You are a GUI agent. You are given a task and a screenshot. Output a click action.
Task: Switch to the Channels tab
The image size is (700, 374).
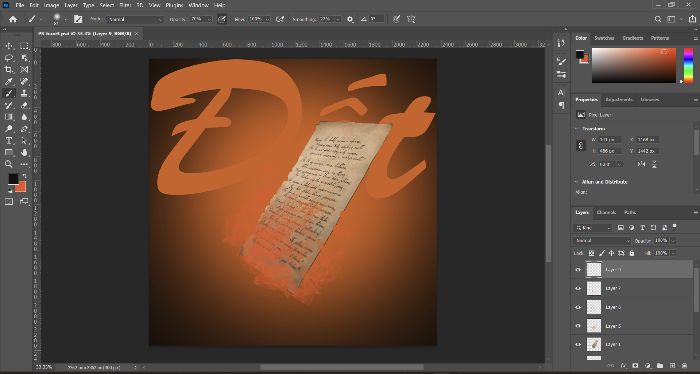pos(606,212)
